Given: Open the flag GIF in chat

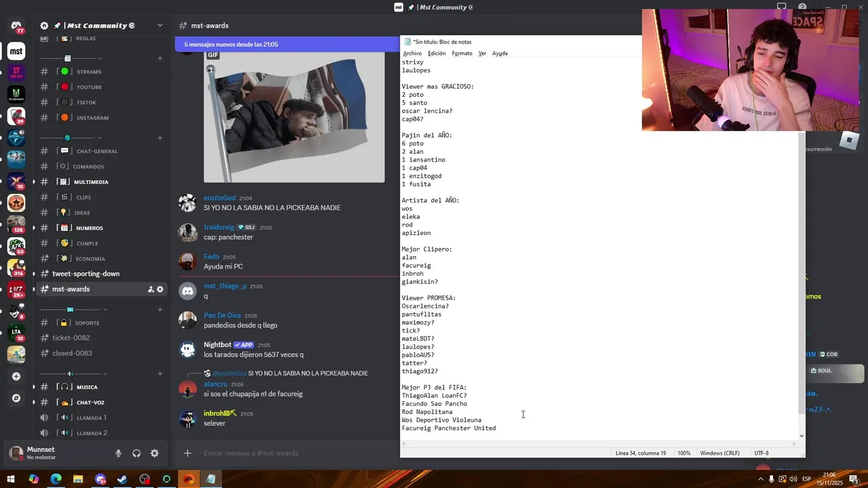Looking at the screenshot, I should (294, 116).
